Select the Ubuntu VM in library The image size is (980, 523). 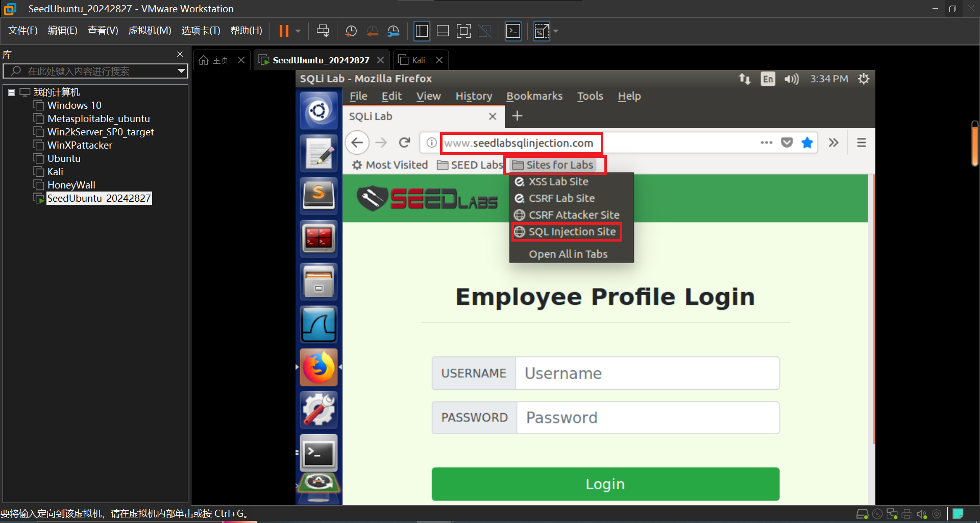64,158
